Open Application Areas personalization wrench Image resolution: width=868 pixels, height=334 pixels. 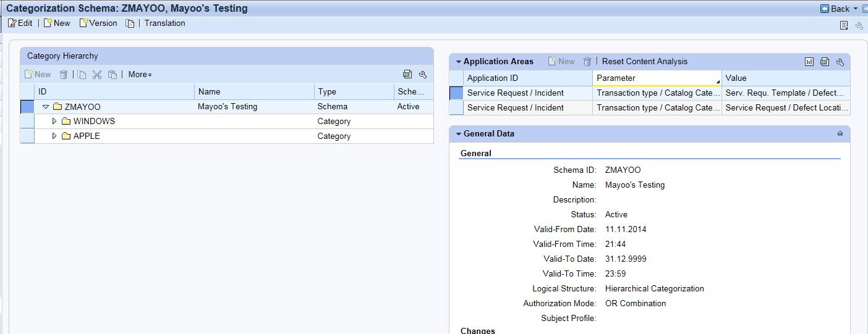coord(840,61)
